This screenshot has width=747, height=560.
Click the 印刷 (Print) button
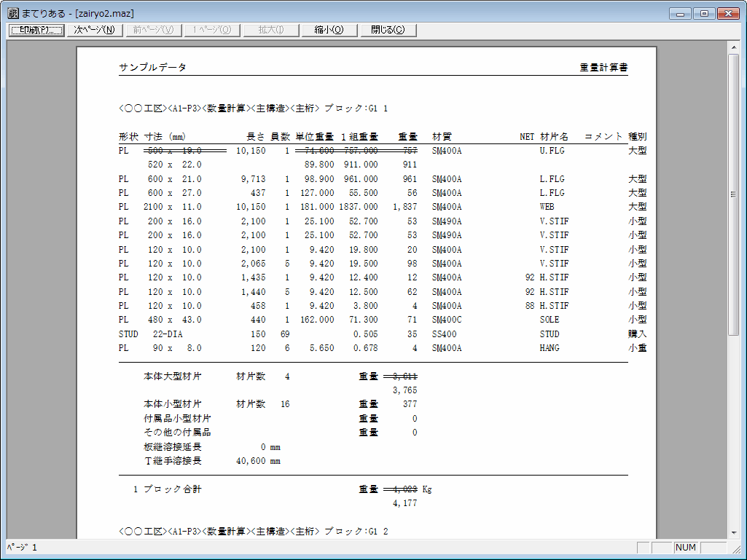(x=35, y=30)
